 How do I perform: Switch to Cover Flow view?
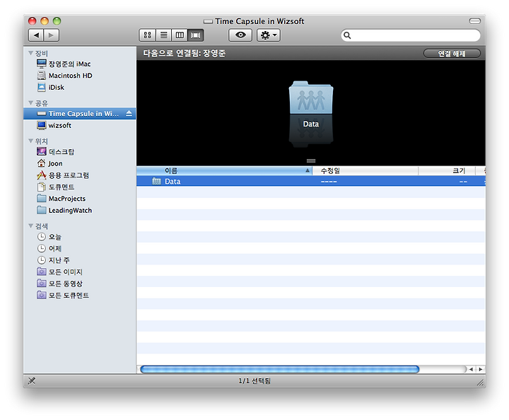pos(196,35)
